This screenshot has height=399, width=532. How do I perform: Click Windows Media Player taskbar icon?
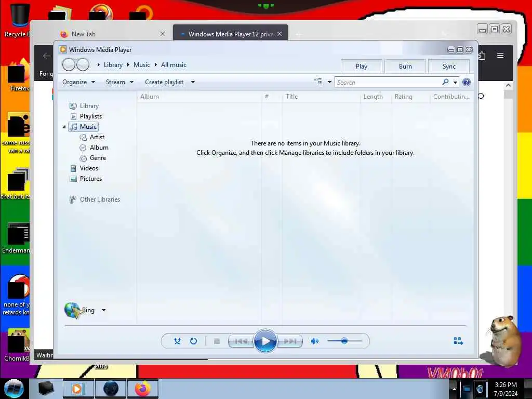78,389
